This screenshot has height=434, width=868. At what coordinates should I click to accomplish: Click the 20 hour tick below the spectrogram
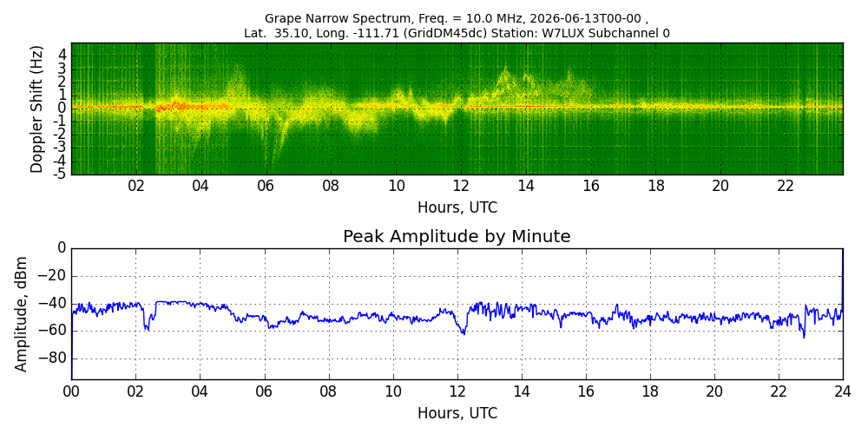point(720,187)
